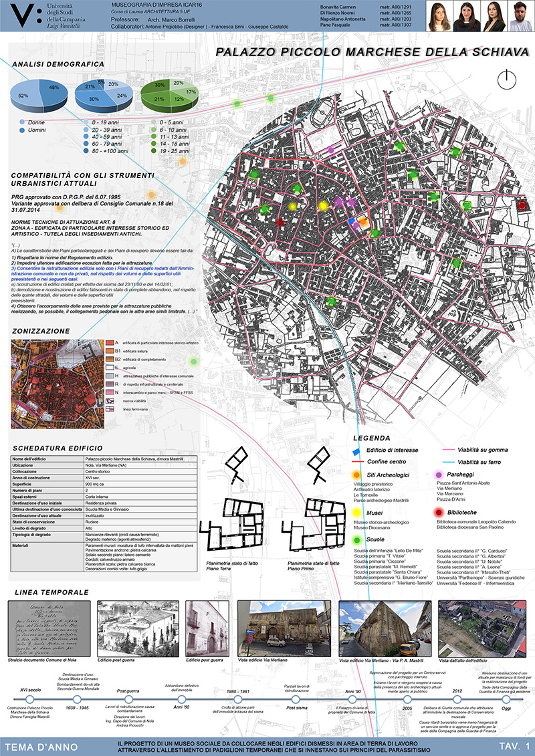Image resolution: width=535 pixels, height=756 pixels.
Task: Open the Stralcio documento Comune di Nola image
Action: [49, 628]
